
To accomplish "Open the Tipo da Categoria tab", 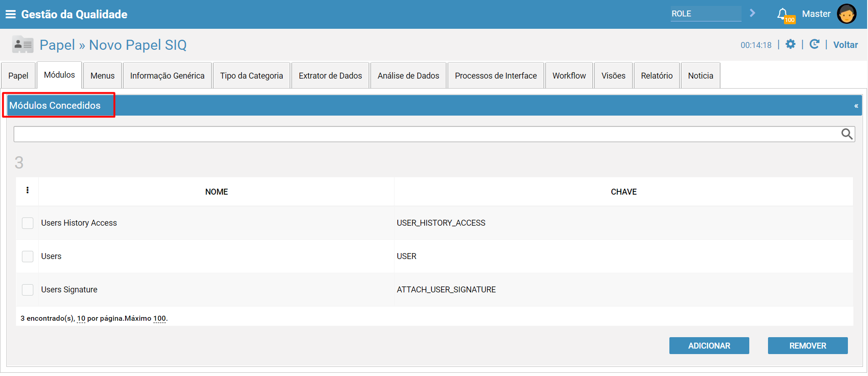I will [252, 75].
